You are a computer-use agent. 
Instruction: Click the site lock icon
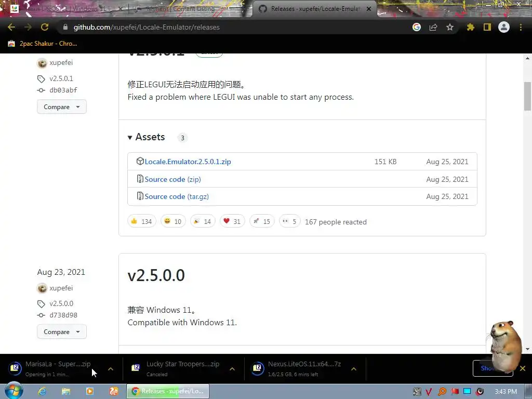coord(65,27)
